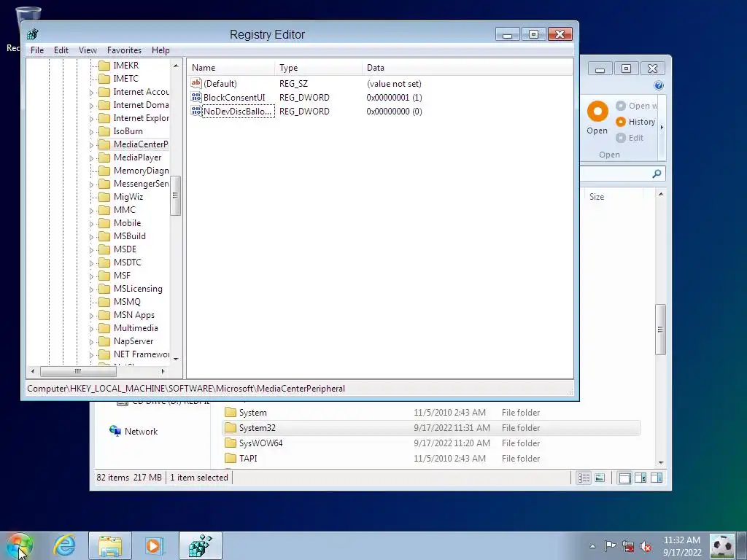Expand the MediaPlayer key

tap(91, 158)
